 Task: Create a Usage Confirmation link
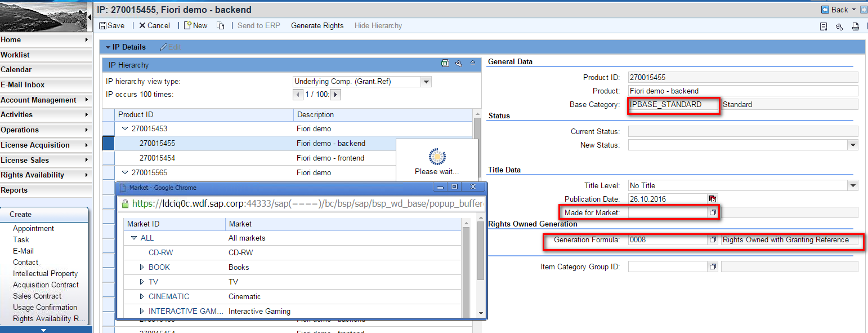(x=45, y=307)
